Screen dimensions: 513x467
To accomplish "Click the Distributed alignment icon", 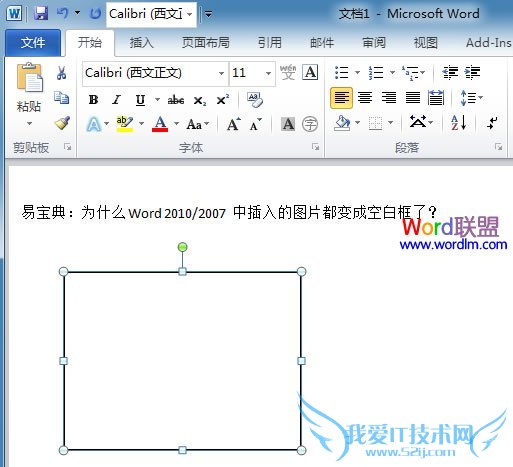I will pyautogui.click(x=436, y=98).
